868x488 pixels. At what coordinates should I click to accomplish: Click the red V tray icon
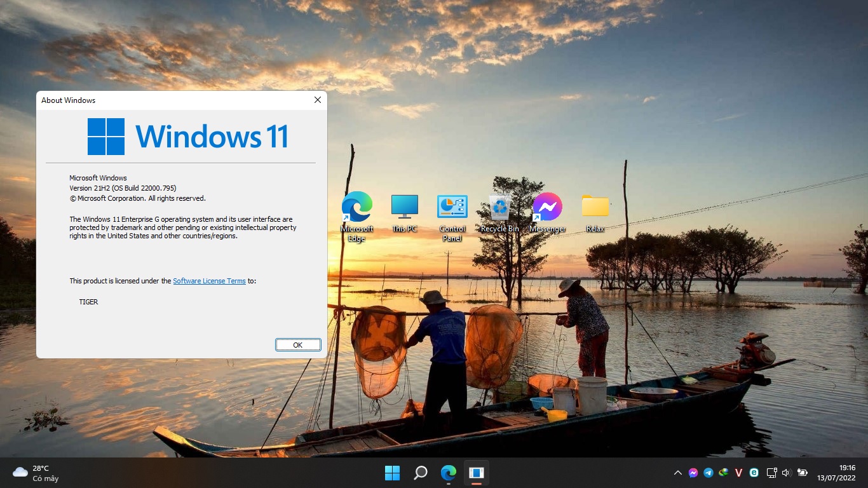[738, 473]
